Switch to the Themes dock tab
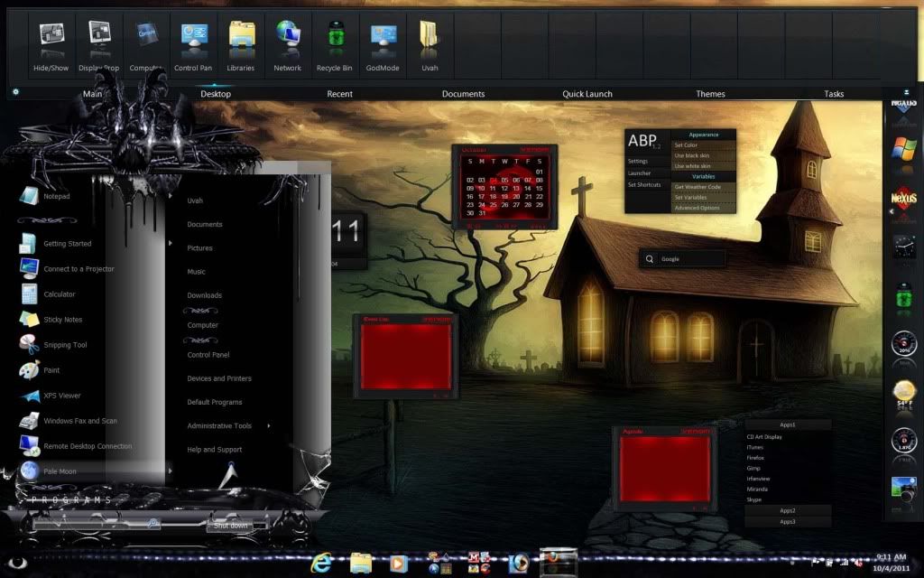The width and height of the screenshot is (924, 578). 710,94
